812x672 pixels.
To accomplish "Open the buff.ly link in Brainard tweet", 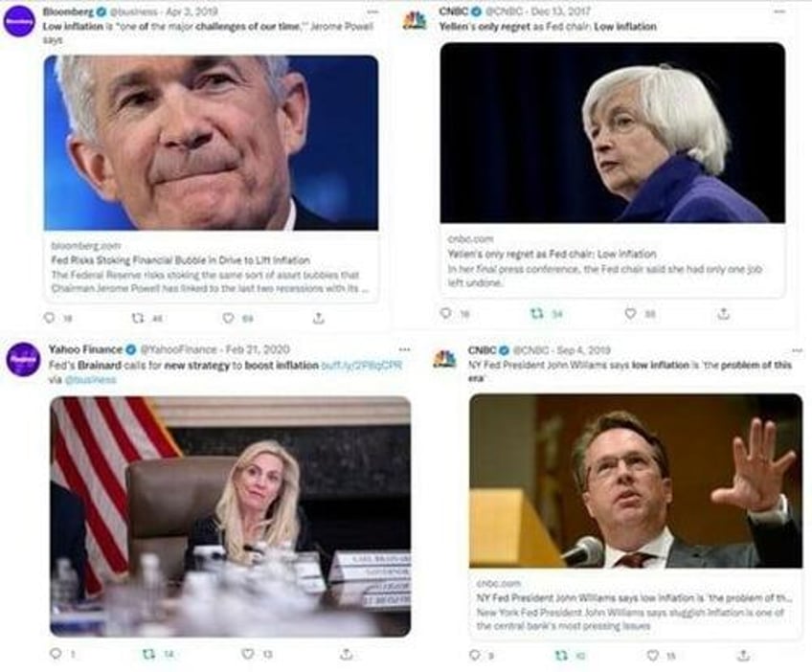I will pos(362,366).
